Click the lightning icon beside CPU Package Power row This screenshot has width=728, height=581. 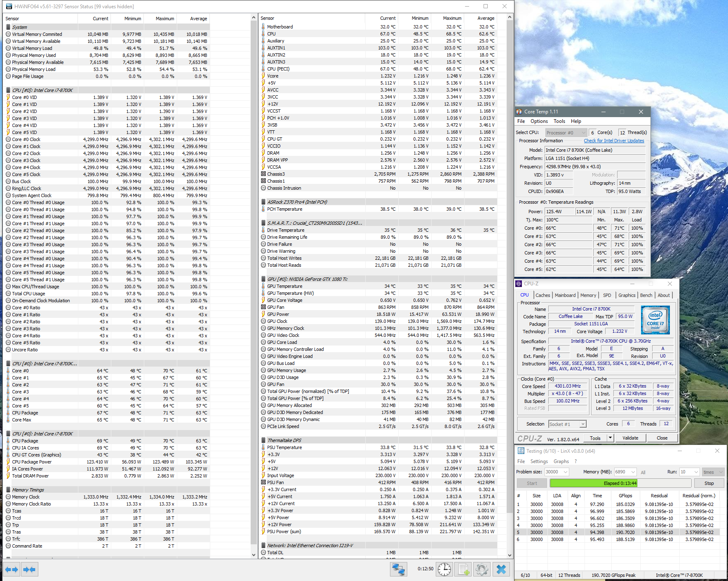coord(8,462)
